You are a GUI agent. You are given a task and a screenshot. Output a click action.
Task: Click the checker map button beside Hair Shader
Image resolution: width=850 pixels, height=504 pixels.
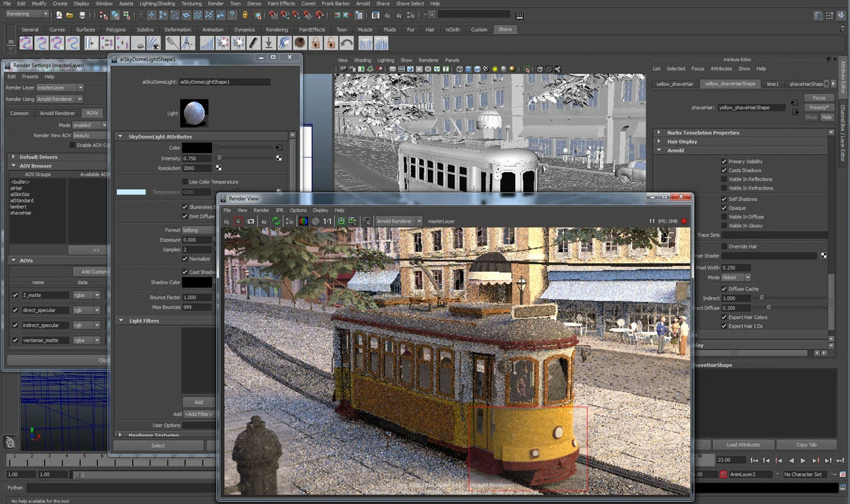click(823, 256)
